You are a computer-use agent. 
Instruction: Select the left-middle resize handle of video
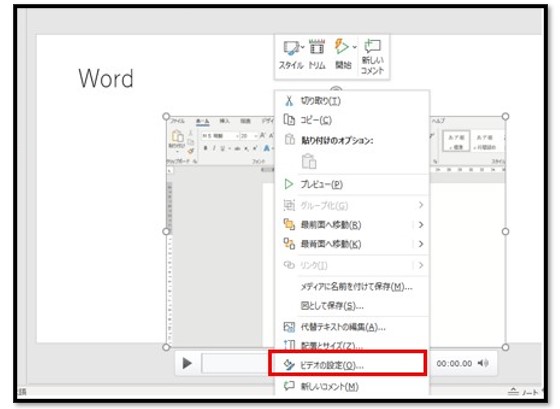pyautogui.click(x=166, y=231)
